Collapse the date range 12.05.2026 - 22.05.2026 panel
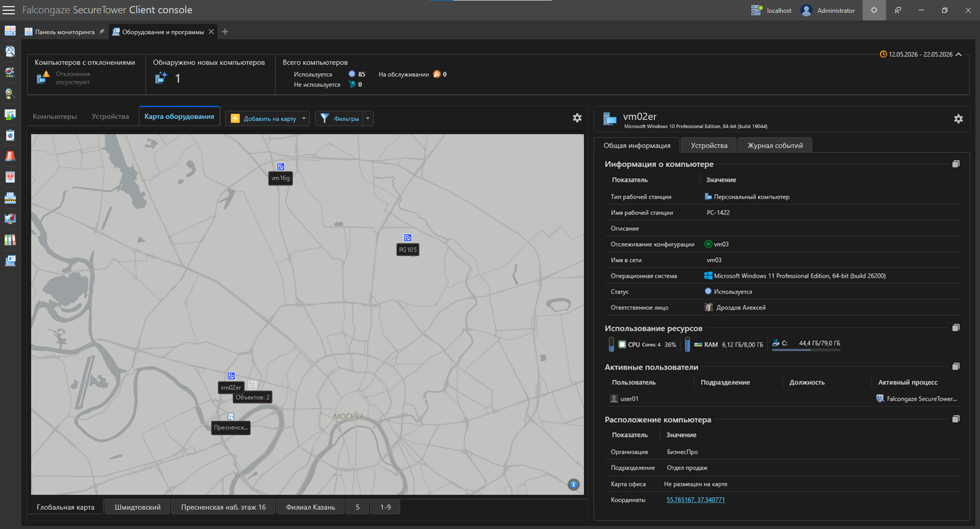This screenshot has width=980, height=529. (x=959, y=55)
